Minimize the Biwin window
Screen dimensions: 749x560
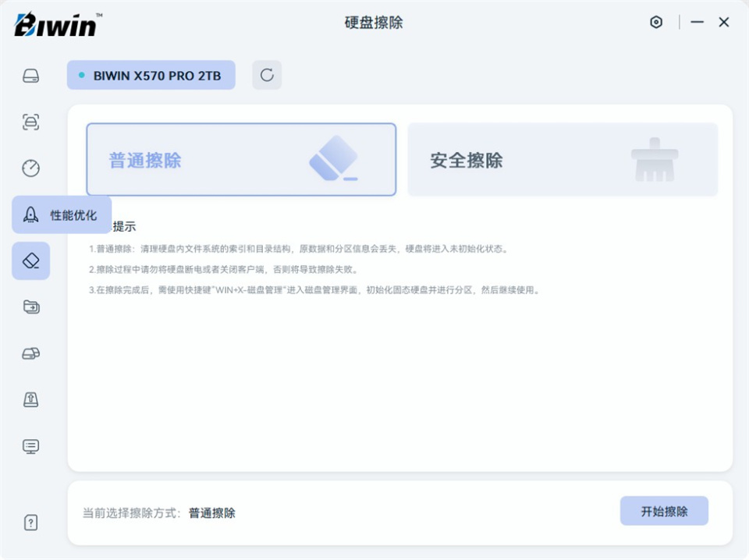pyautogui.click(x=697, y=22)
